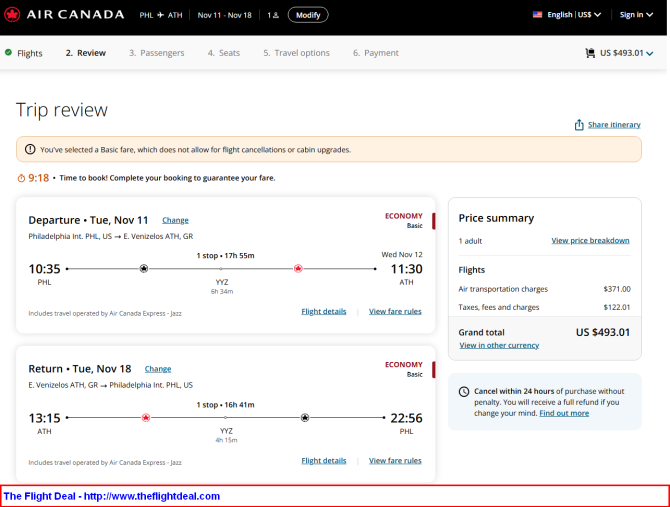This screenshot has height=507, width=670.
Task: Open the Sign in dropdown
Action: click(x=636, y=15)
